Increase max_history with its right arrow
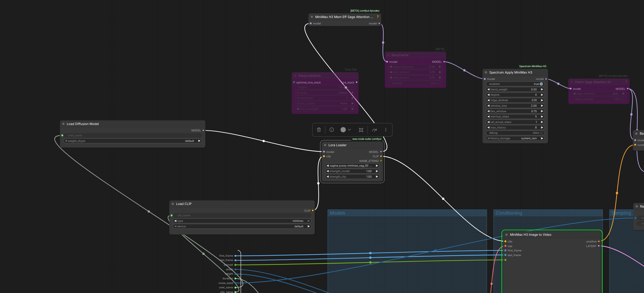This screenshot has height=293, width=644. coord(542,128)
